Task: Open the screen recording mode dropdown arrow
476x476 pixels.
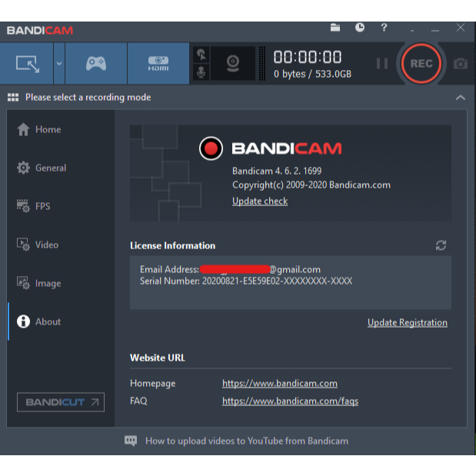Action: click(x=59, y=64)
